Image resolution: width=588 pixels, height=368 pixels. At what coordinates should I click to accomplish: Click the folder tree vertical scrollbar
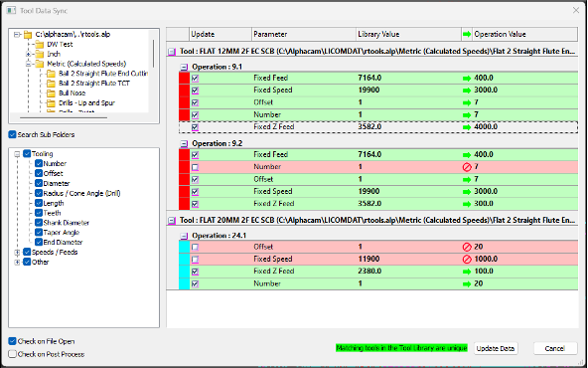pyautogui.click(x=153, y=53)
